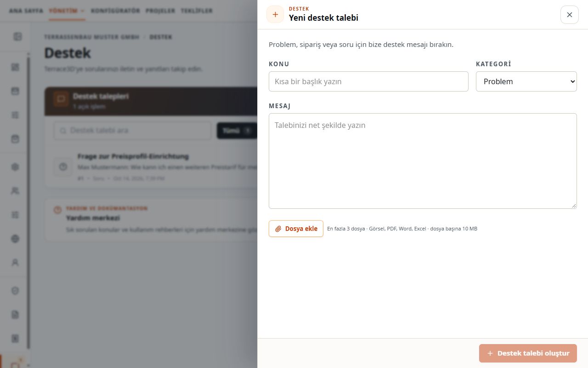This screenshot has height=368, width=588.
Task: Click the Destek talebi ara search field
Action: click(x=132, y=131)
